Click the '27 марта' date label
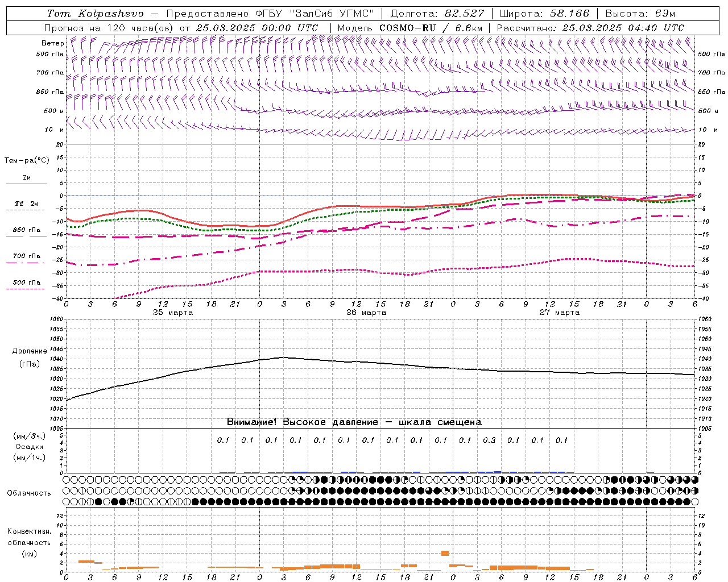 tap(560, 313)
